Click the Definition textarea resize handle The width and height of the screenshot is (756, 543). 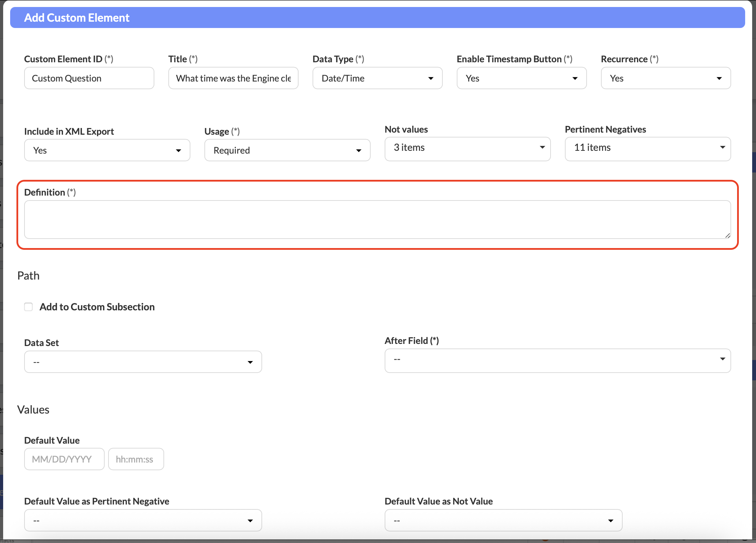click(x=728, y=236)
